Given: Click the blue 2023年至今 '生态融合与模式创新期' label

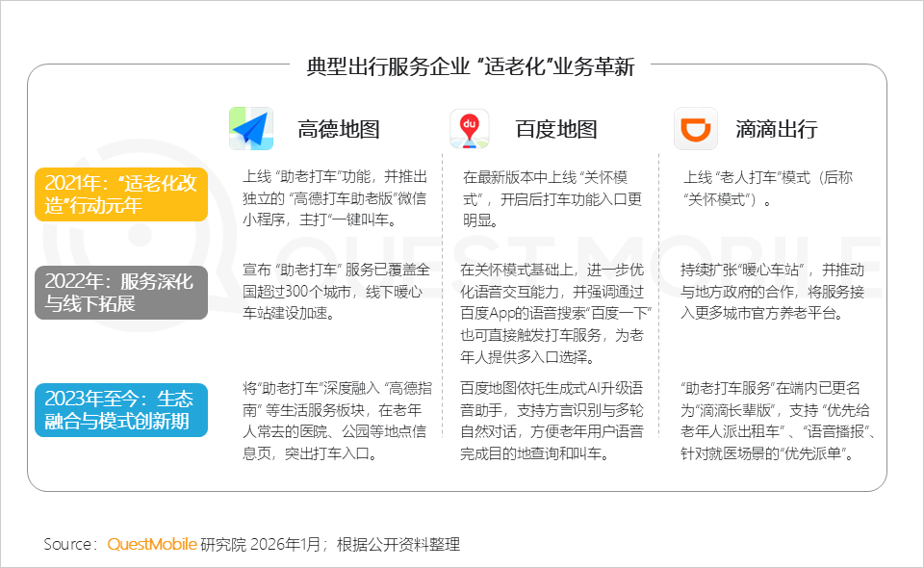Looking at the screenshot, I should tap(121, 409).
